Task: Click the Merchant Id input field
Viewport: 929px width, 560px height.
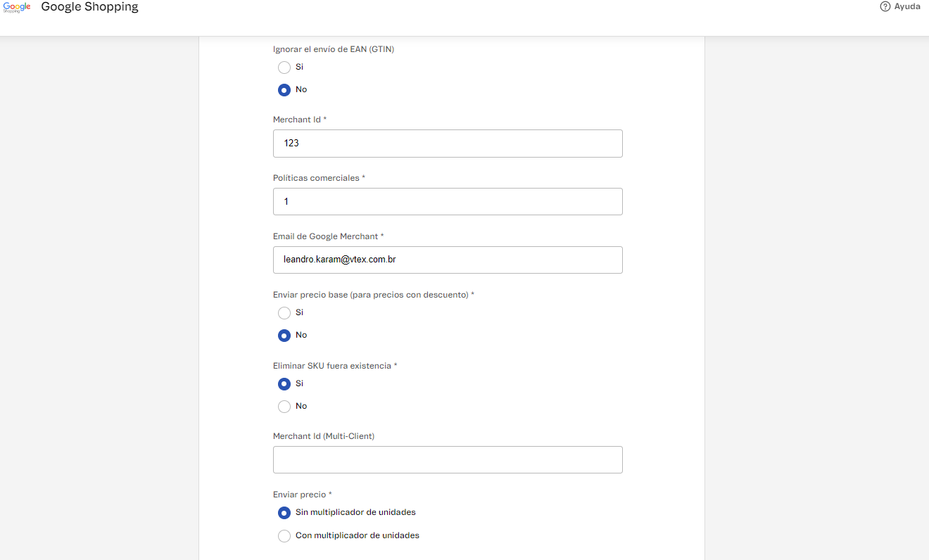Action: tap(448, 144)
